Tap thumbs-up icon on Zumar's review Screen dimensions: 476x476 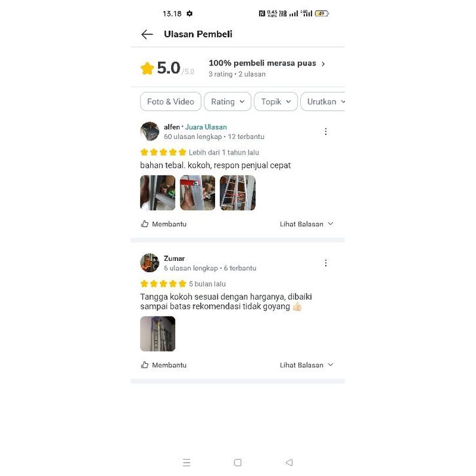click(x=145, y=365)
